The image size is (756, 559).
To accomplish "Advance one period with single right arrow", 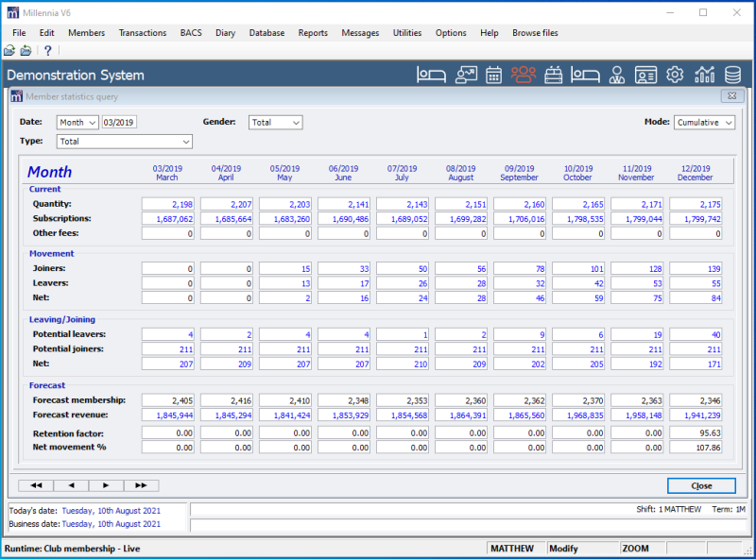I will 106,485.
